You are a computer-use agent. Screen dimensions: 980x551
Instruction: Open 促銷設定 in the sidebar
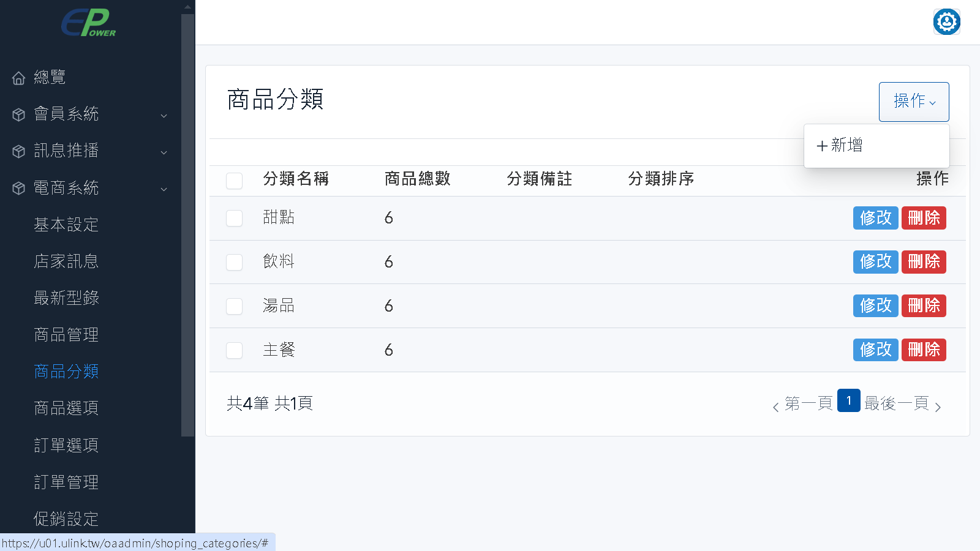click(x=66, y=519)
